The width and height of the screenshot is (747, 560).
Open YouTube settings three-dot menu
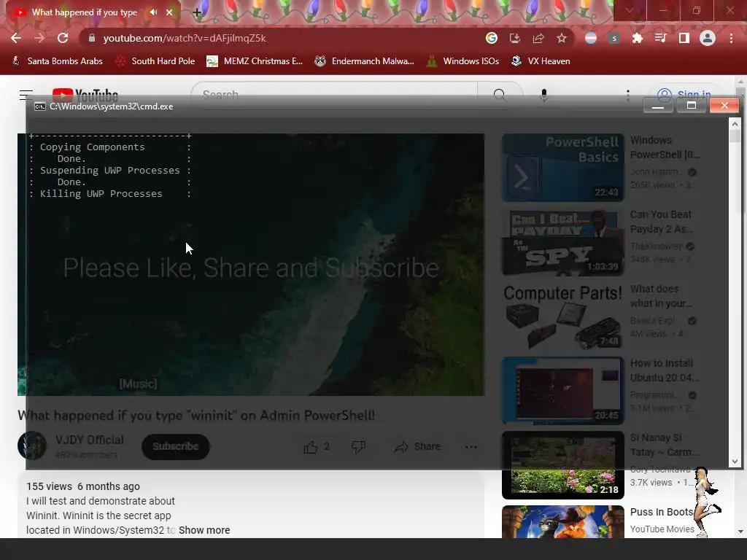(x=628, y=95)
